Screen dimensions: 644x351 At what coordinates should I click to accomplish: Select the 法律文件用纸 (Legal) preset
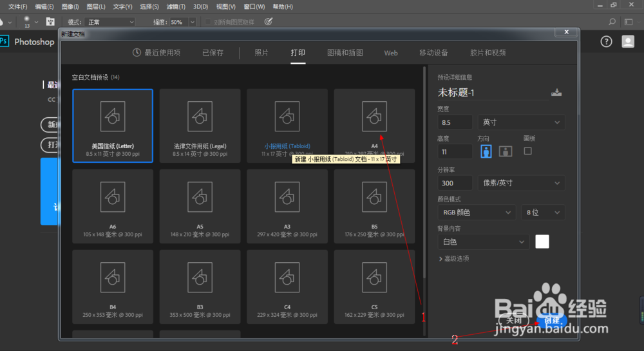click(x=200, y=126)
